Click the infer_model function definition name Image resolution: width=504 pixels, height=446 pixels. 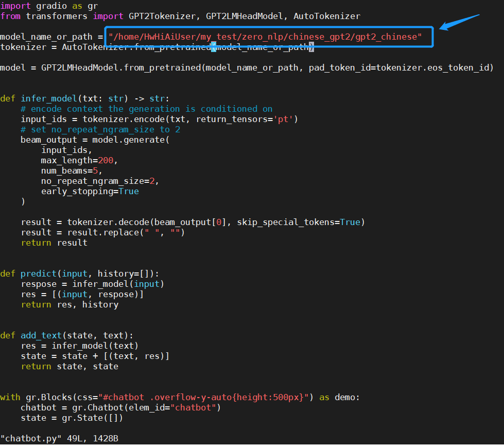click(48, 98)
